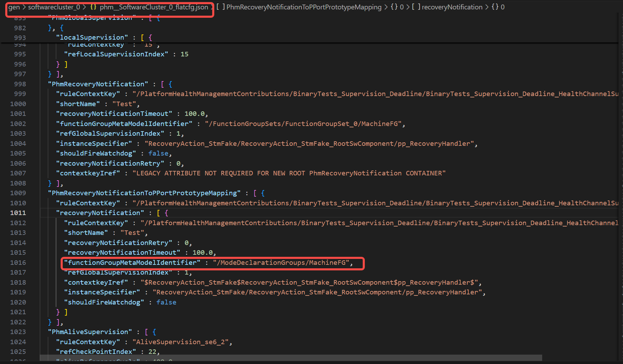This screenshot has width=623, height=364.
Task: Click the horizontal scrollbar at the editor bottom
Action: pos(291,358)
